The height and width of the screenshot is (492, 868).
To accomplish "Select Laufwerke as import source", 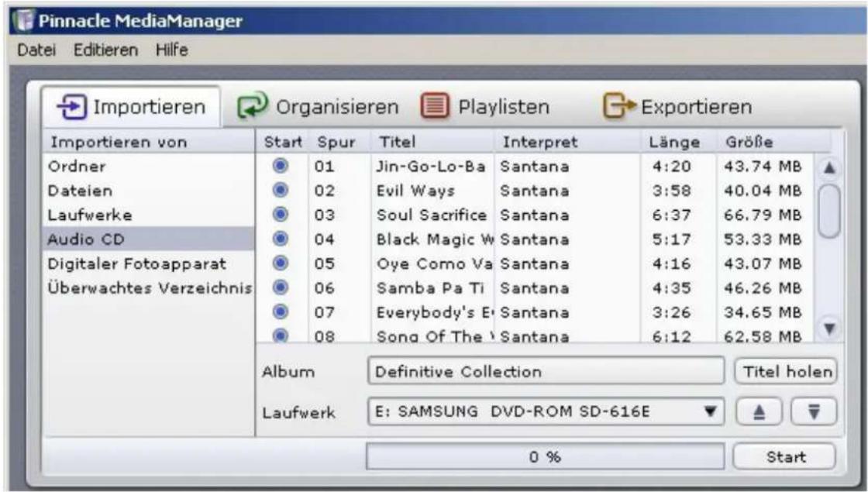I will click(x=148, y=215).
